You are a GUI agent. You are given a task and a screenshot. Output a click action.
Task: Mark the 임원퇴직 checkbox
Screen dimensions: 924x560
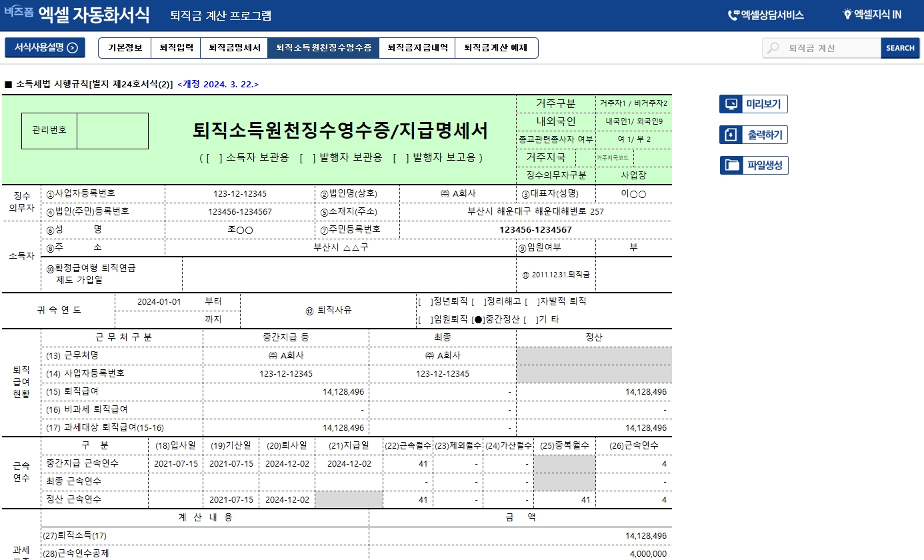pos(425,319)
